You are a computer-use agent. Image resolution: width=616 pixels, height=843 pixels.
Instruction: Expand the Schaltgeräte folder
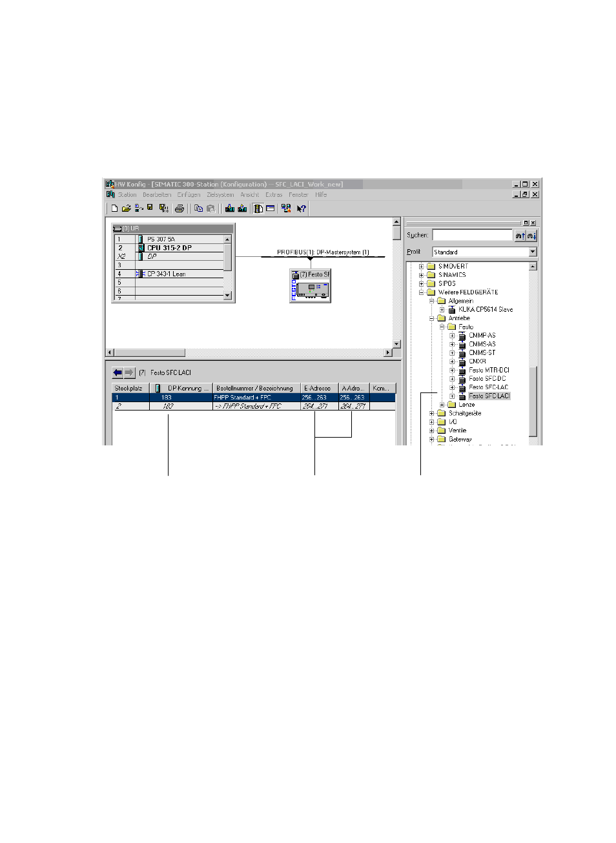pos(432,413)
